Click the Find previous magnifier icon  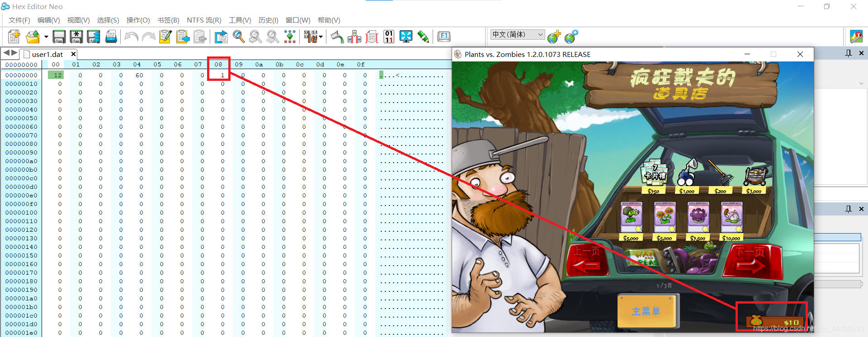[x=255, y=37]
